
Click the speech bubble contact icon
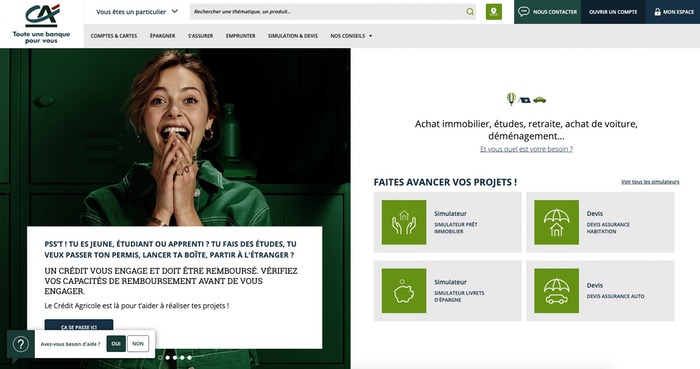pyautogui.click(x=524, y=11)
